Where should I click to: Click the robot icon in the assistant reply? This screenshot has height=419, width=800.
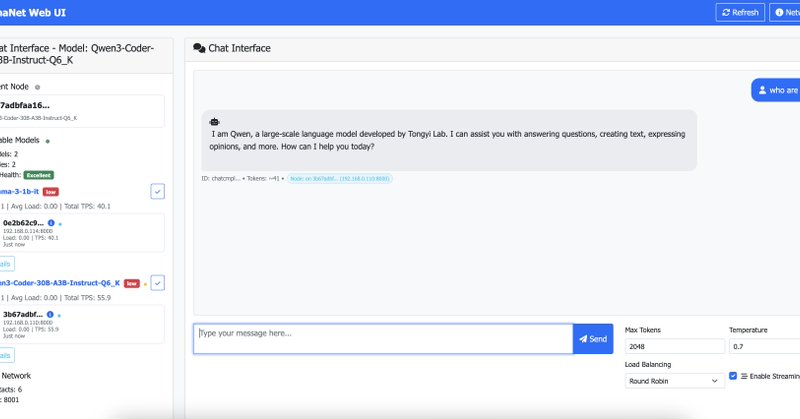(x=214, y=121)
